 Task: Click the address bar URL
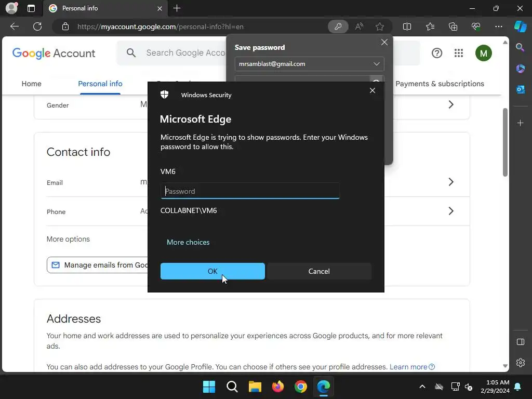(x=160, y=26)
